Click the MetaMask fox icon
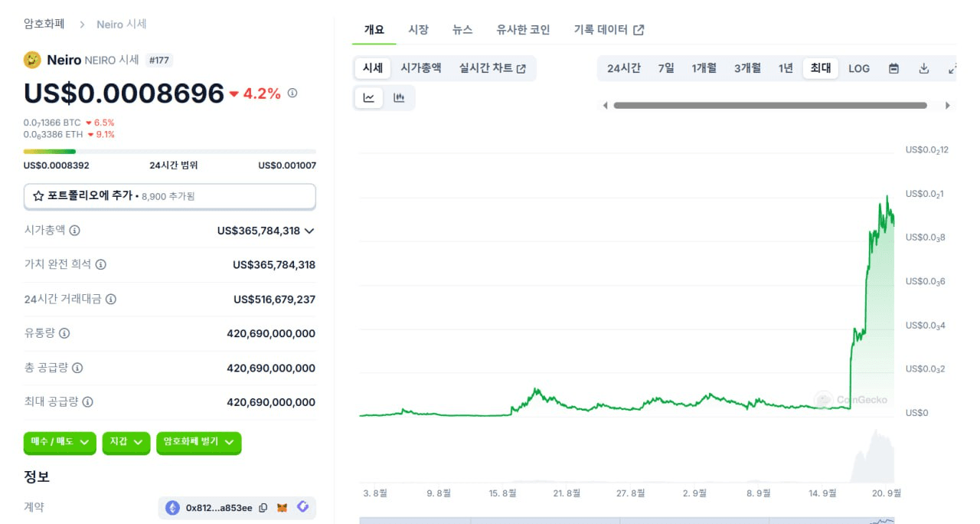This screenshot has height=524, width=980. pyautogui.click(x=283, y=507)
